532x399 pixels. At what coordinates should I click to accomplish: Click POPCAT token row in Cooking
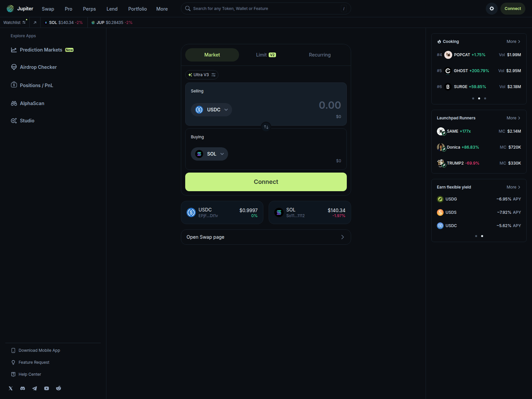point(479,55)
